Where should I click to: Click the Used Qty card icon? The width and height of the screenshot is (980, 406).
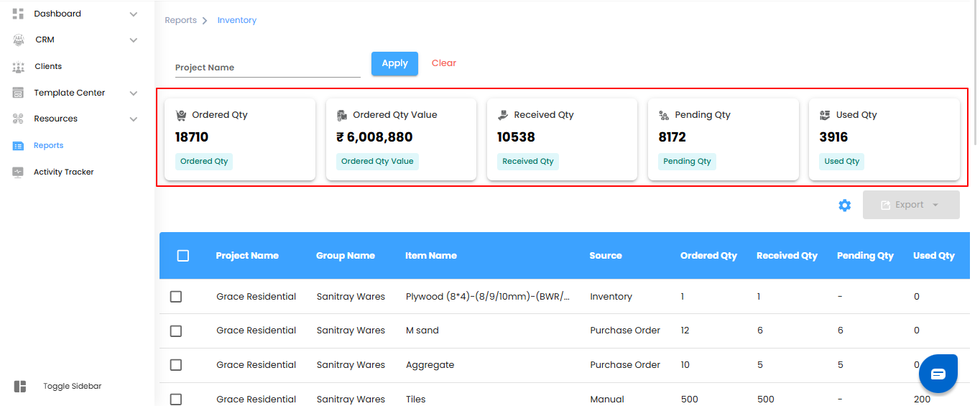[x=825, y=115]
